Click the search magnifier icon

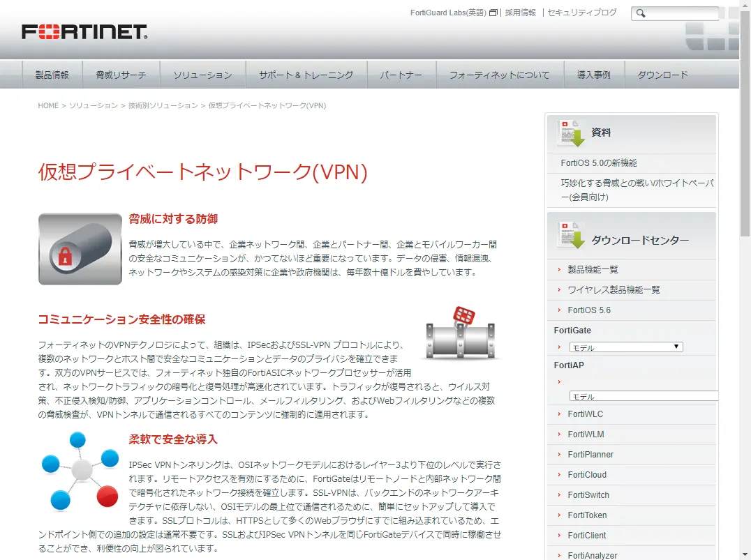pos(641,13)
